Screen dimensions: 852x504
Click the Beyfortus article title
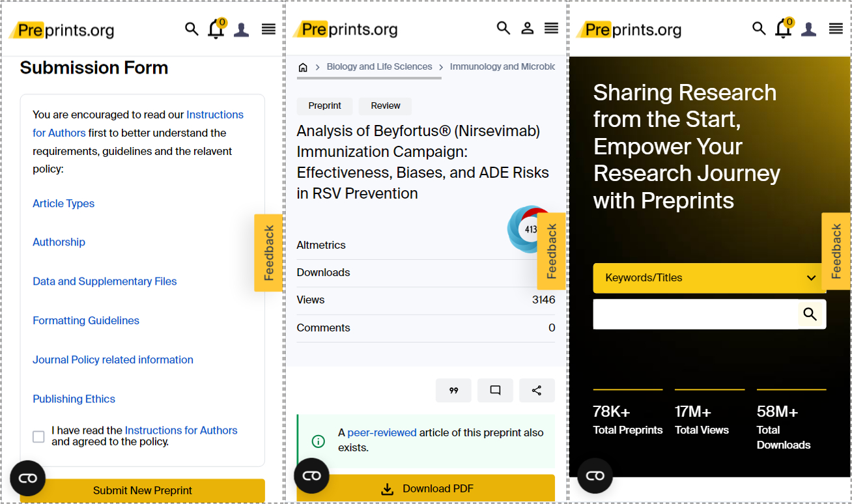point(423,162)
